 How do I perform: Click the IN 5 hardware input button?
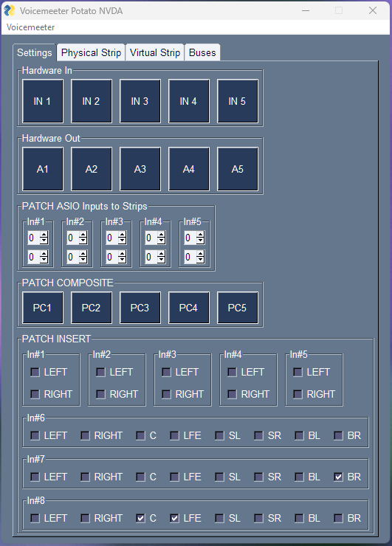pyautogui.click(x=237, y=101)
